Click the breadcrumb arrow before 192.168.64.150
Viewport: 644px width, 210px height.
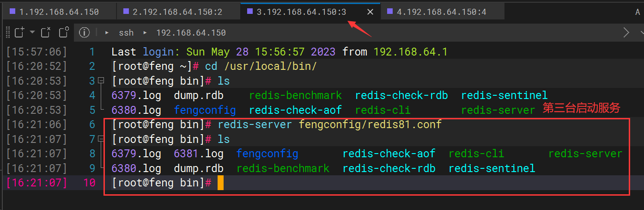[145, 33]
